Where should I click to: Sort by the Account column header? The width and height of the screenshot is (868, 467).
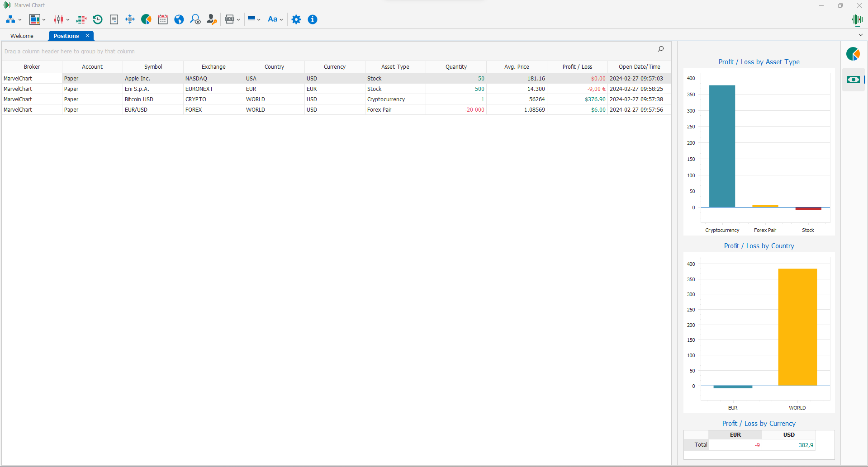click(x=92, y=66)
